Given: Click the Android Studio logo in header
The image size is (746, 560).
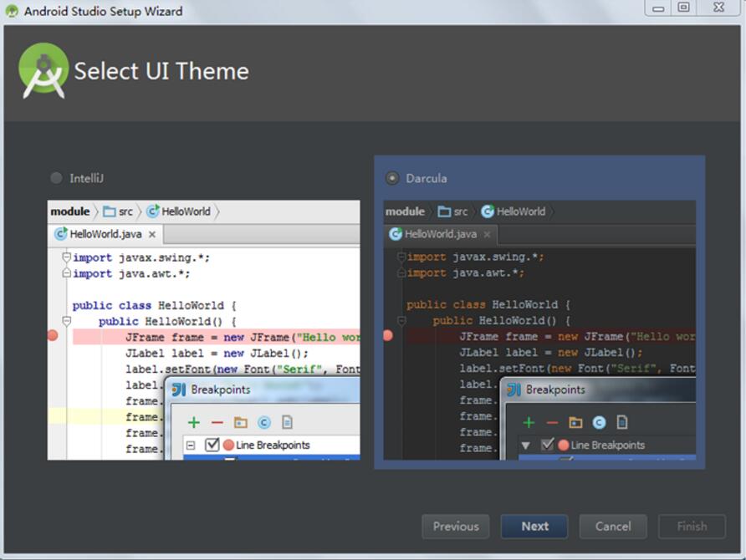Looking at the screenshot, I should [x=43, y=71].
